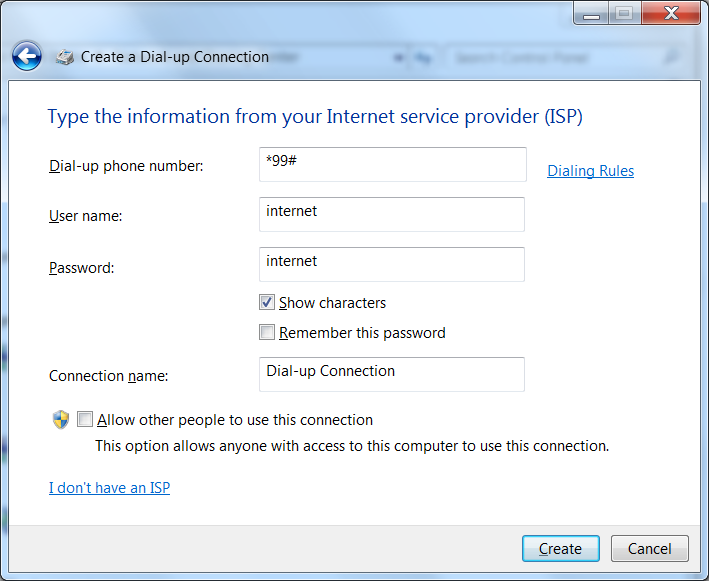709x581 pixels.
Task: Click the UAC shield icon
Action: coord(60,420)
